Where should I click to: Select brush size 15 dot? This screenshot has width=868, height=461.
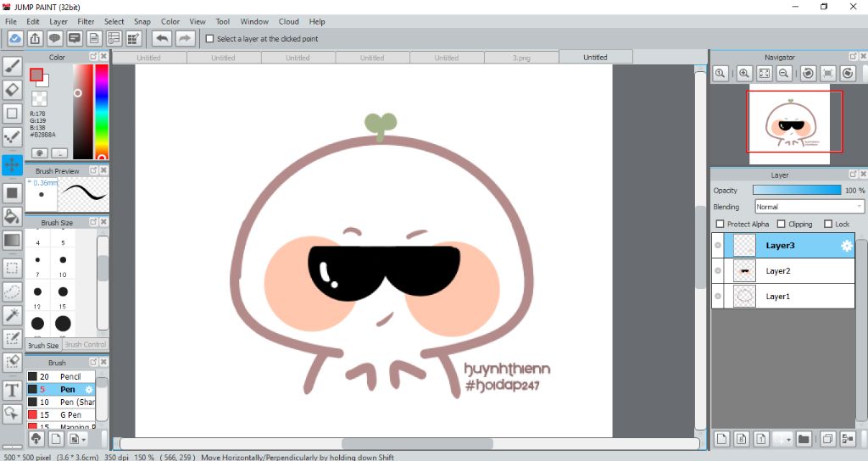coord(63,292)
